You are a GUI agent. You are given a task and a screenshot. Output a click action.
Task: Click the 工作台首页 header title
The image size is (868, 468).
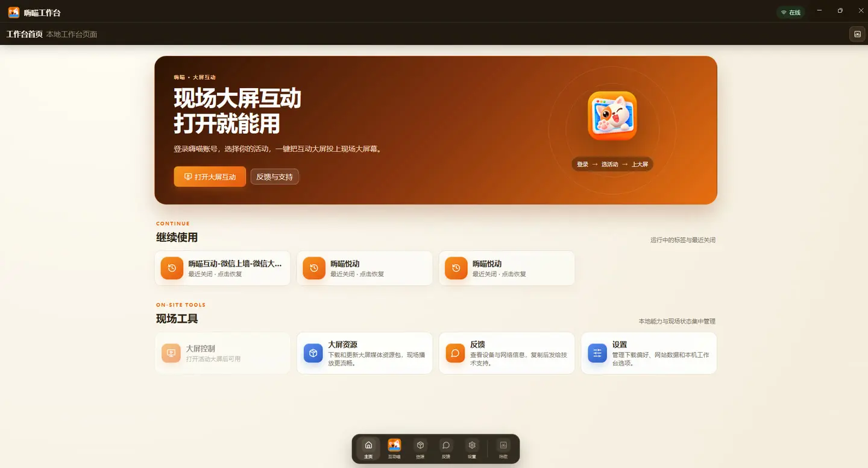coord(24,34)
